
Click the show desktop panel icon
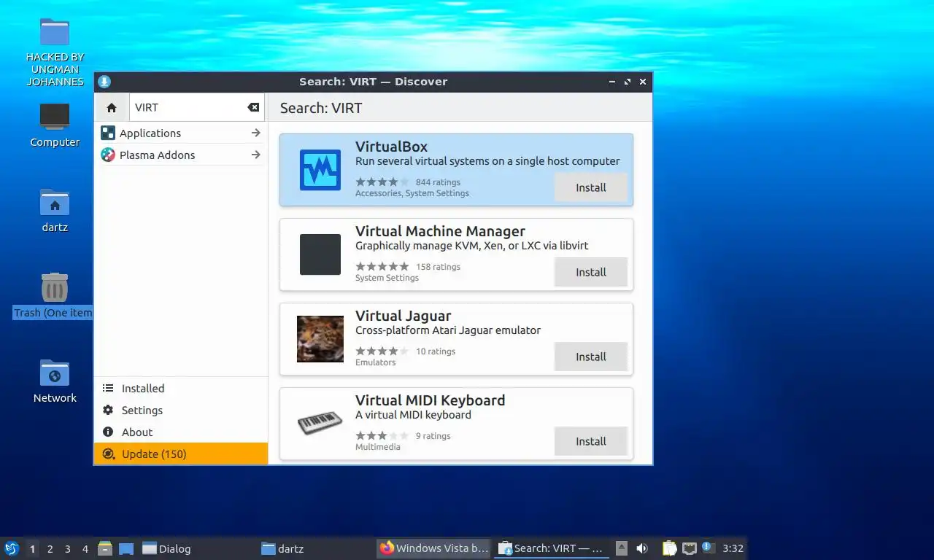[x=126, y=548]
